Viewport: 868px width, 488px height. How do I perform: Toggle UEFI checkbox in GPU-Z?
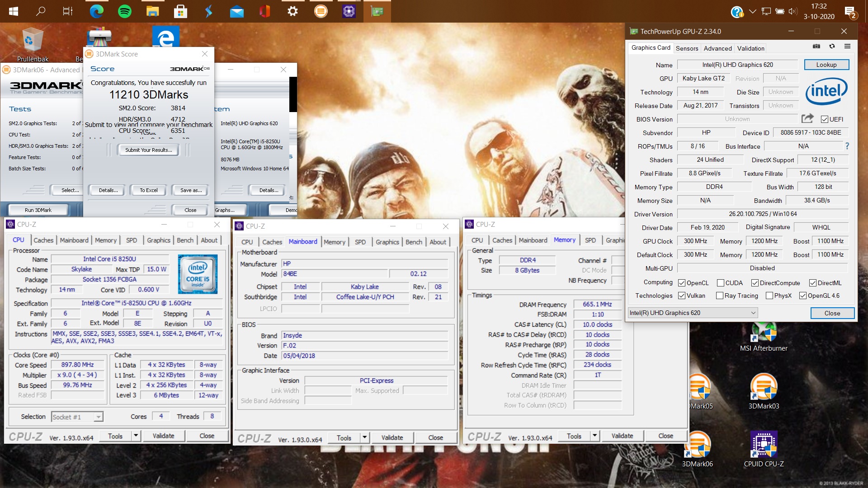coord(825,119)
